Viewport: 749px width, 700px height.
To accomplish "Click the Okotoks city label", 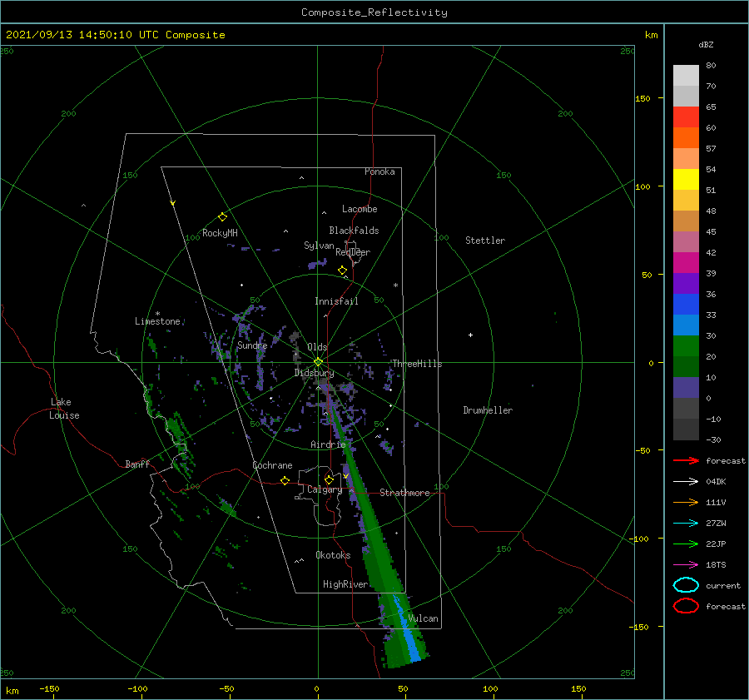I will tap(333, 555).
